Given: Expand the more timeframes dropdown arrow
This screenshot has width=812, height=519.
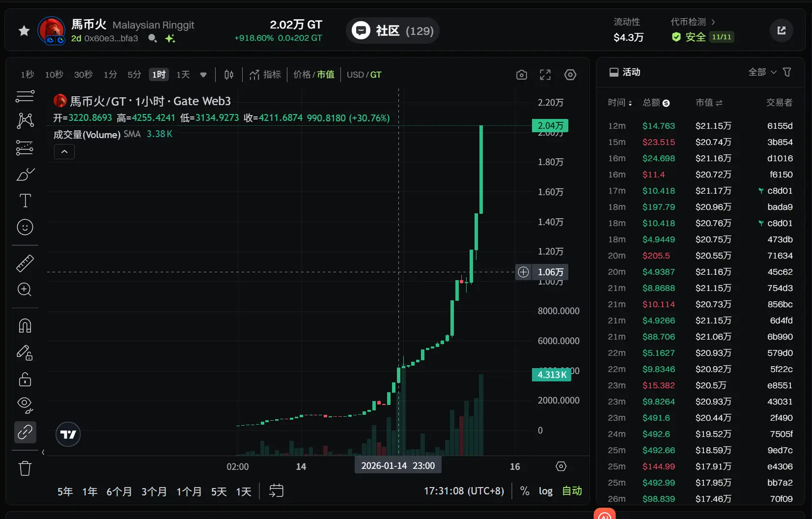Looking at the screenshot, I should (x=203, y=75).
